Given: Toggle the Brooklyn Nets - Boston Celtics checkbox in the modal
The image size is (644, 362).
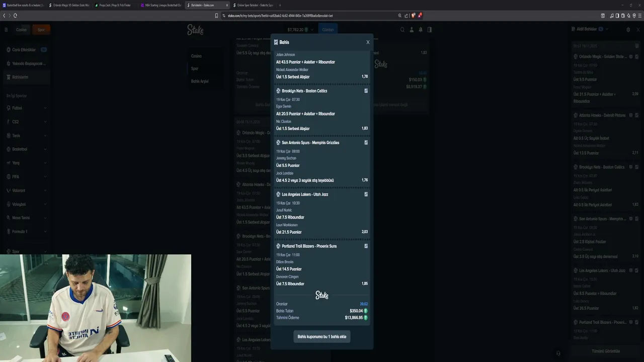Looking at the screenshot, I should (366, 91).
